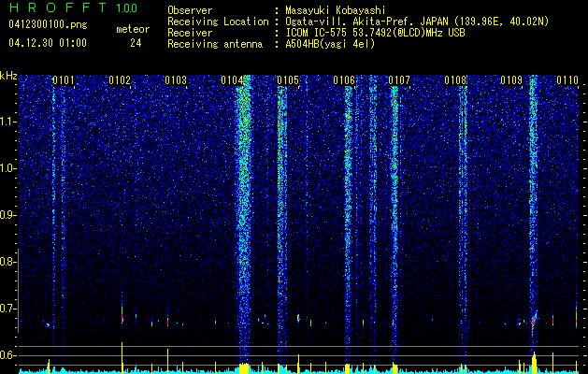Click the 'Observer' field label
Viewport: 588px width, 374px height.
(190, 10)
